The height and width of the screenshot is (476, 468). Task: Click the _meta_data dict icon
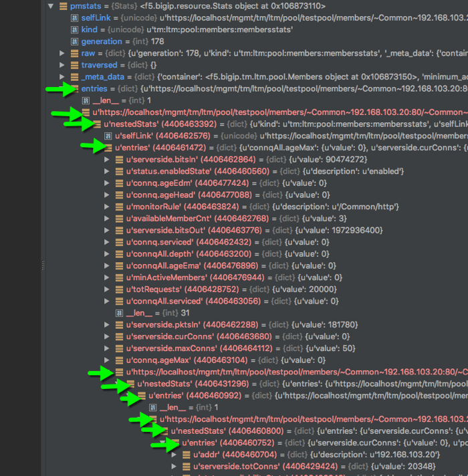[74, 77]
